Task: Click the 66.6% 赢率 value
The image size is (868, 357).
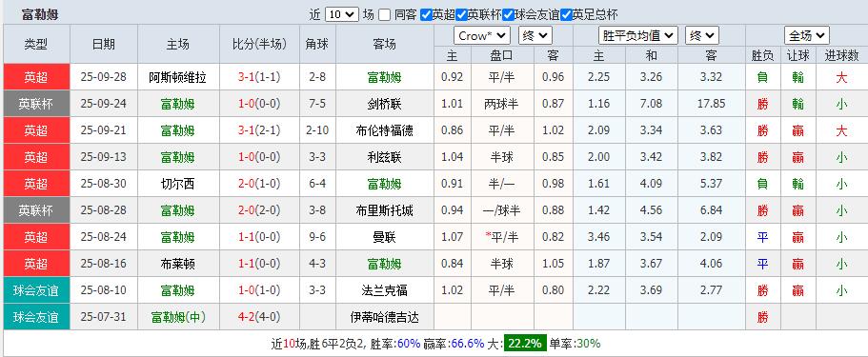Action: [468, 343]
